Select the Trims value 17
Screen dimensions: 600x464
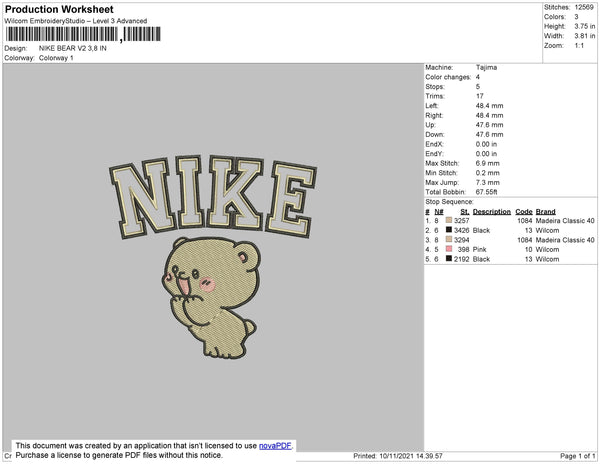pyautogui.click(x=480, y=96)
